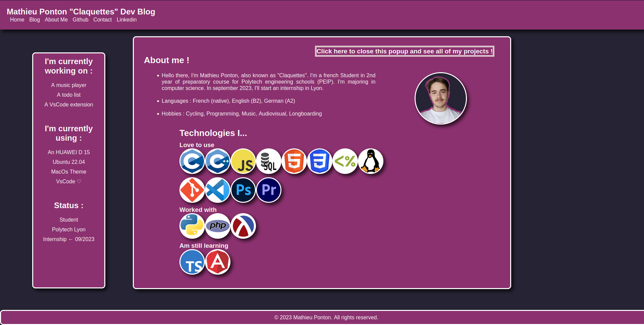644x325 pixels.
Task: Click "Polytech Lyon" status entry
Action: [69, 230]
